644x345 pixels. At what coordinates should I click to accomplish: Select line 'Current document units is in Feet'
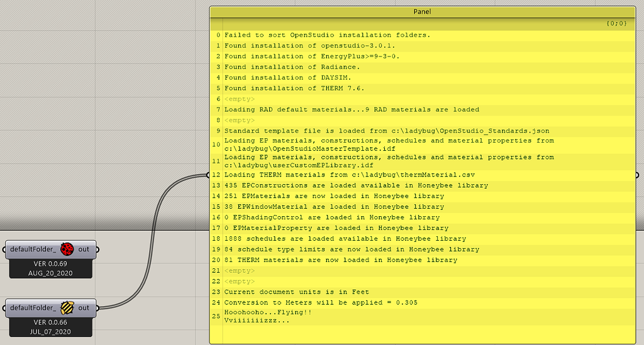(x=423, y=292)
